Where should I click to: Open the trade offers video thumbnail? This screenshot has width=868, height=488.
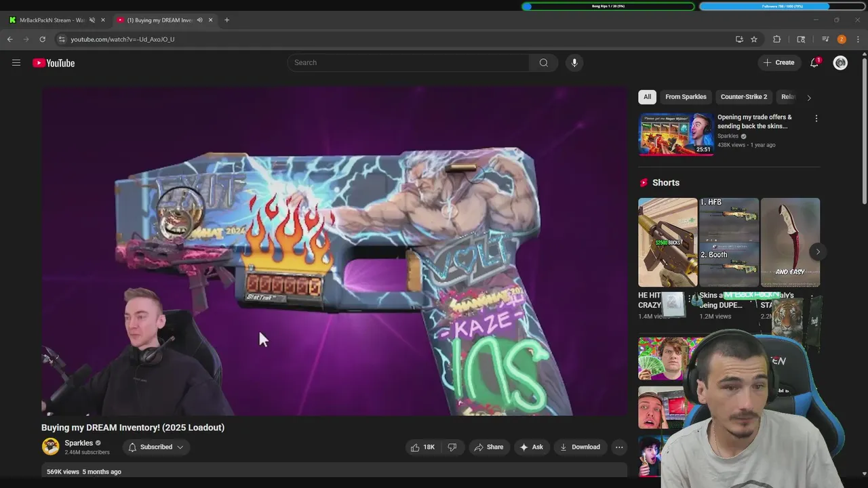(676, 134)
